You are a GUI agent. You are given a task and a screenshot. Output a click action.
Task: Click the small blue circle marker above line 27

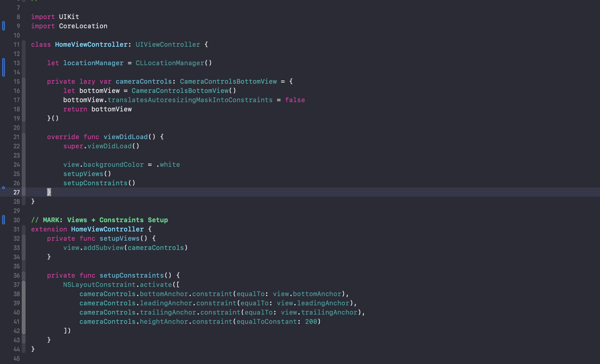4,188
